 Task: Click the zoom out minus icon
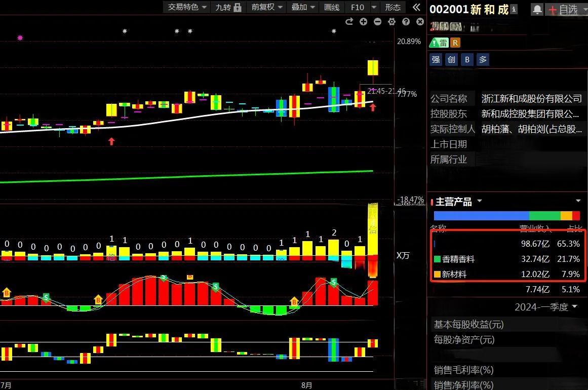[377, 21]
